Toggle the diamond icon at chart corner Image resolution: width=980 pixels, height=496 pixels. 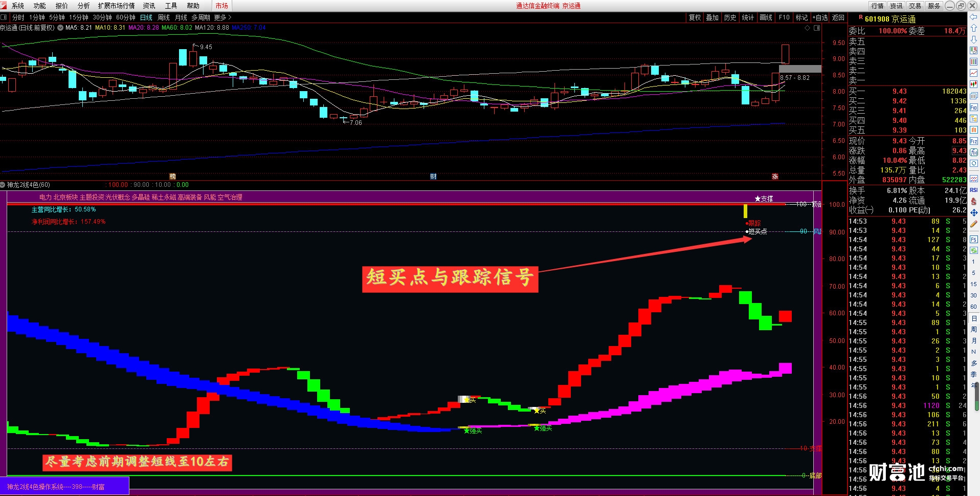click(808, 28)
